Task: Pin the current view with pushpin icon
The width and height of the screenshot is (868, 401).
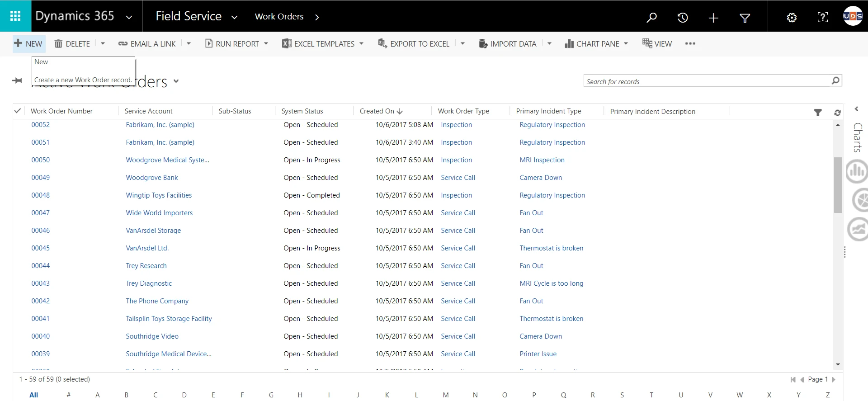Action: [x=17, y=80]
